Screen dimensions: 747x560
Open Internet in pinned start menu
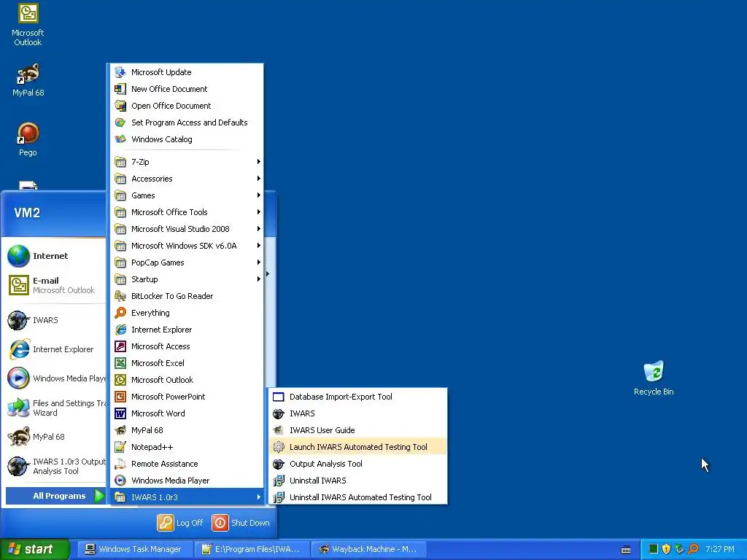[55, 256]
